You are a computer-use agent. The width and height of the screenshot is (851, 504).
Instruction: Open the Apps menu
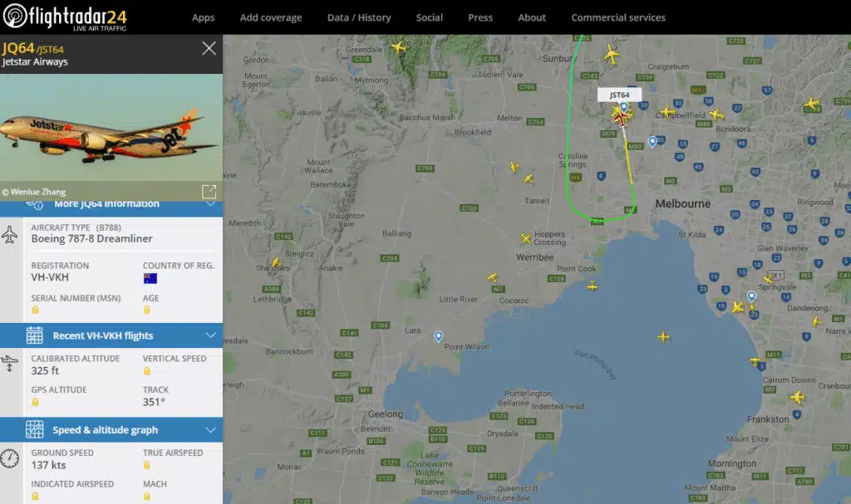(203, 17)
